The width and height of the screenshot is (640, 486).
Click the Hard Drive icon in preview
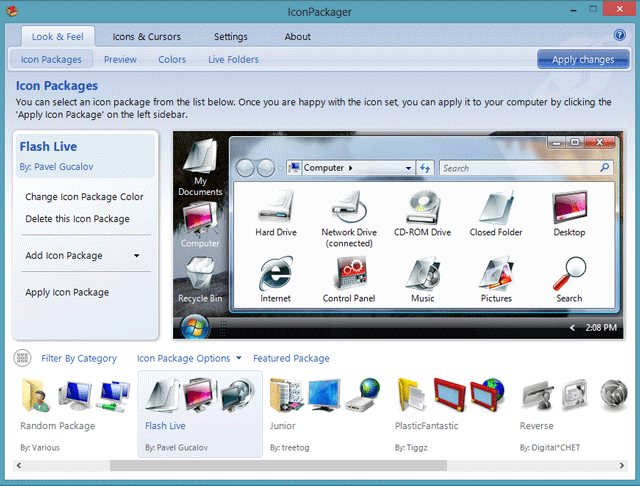pyautogui.click(x=276, y=206)
